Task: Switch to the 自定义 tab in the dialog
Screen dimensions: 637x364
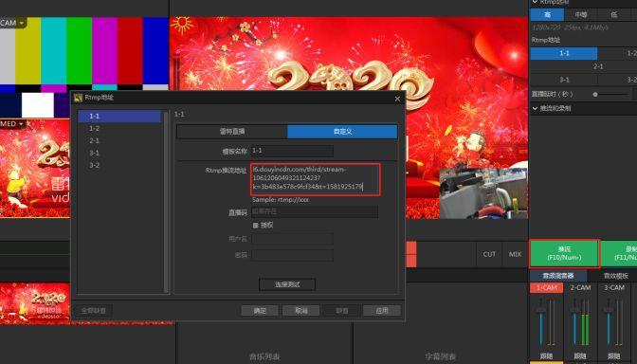Action: (x=342, y=132)
